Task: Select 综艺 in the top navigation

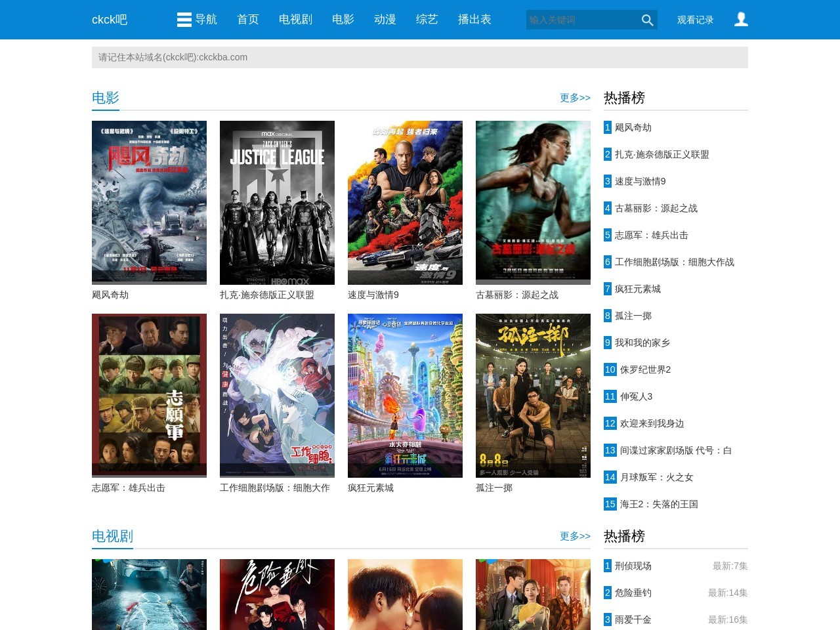Action: (427, 20)
